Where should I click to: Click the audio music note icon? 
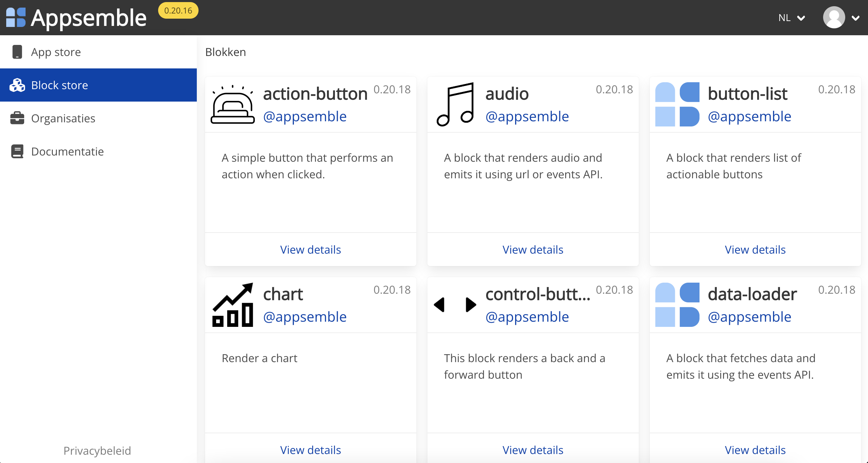(455, 104)
